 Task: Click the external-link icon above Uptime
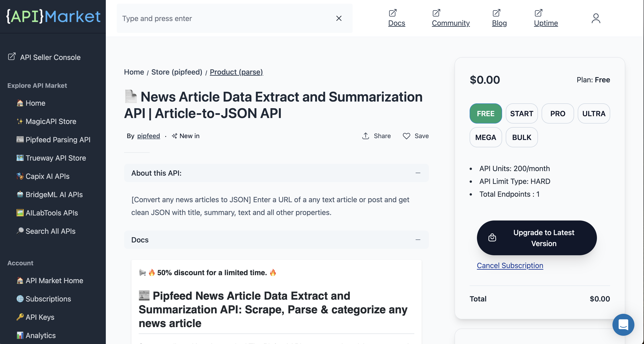(x=538, y=13)
